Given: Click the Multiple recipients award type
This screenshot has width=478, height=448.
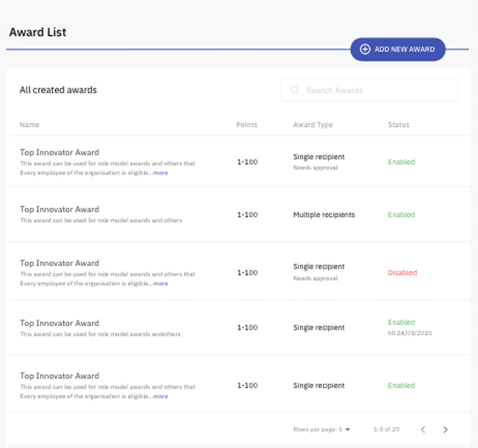Looking at the screenshot, I should pyautogui.click(x=324, y=215).
